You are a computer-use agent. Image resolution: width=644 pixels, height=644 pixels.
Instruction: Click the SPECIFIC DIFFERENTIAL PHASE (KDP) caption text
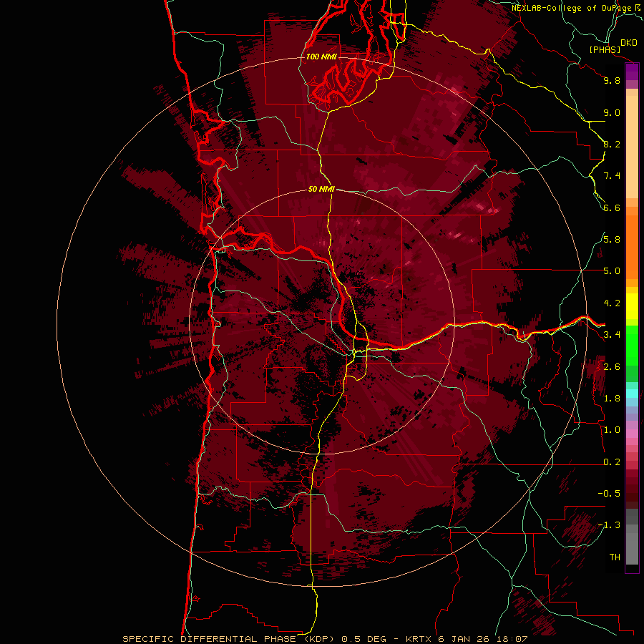tap(228, 639)
